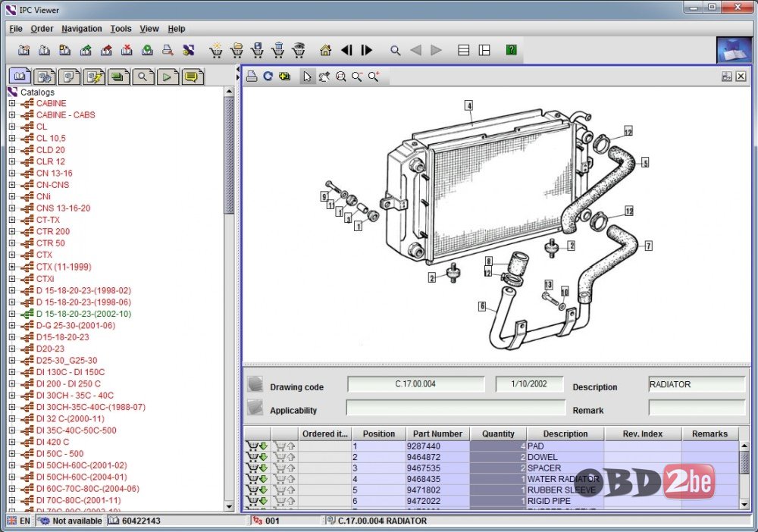Click the Applicability input field

(x=456, y=408)
